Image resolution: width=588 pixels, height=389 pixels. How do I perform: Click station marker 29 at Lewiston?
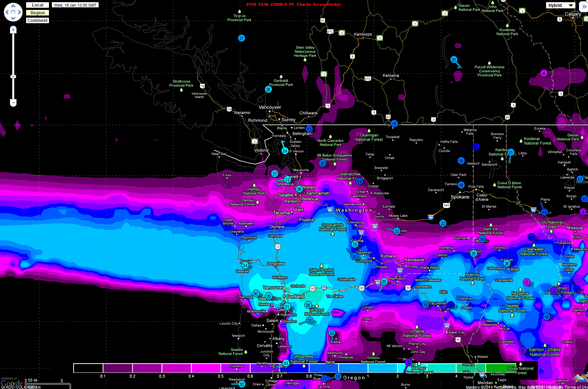coord(474,254)
